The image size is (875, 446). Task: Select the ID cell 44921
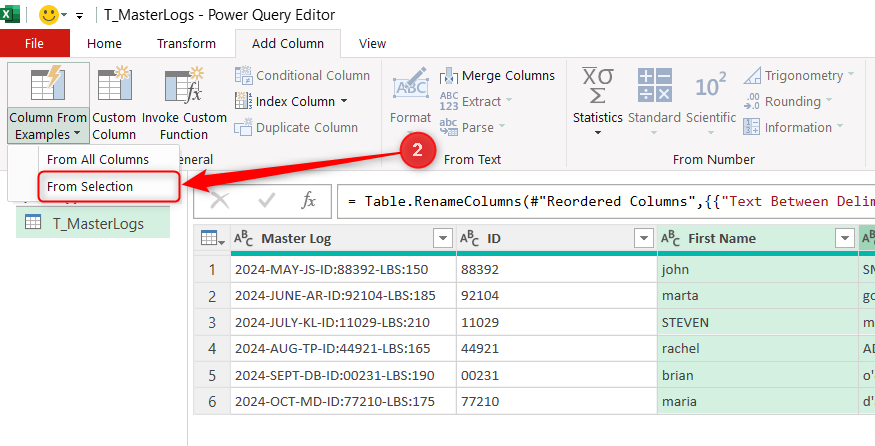click(556, 349)
